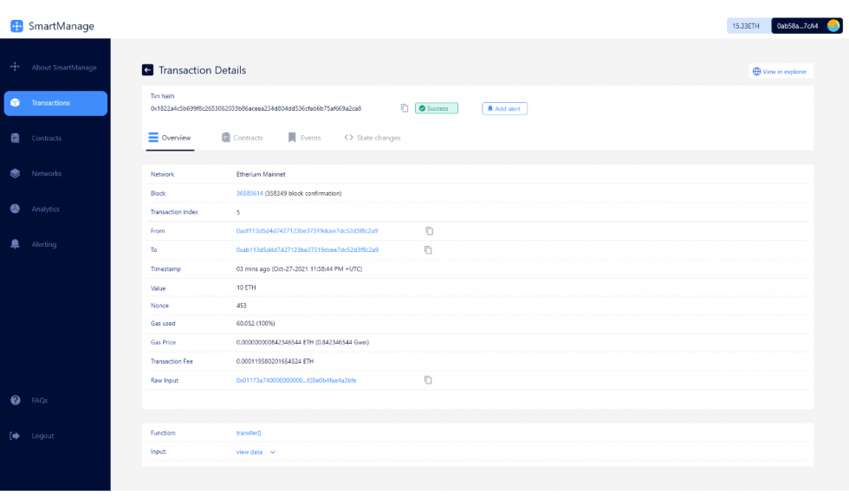This screenshot has height=504, width=849.
Task: Click the Logout icon at sidebar bottom
Action: tap(14, 436)
